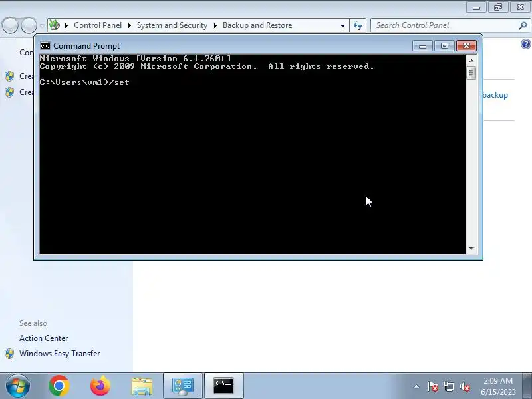Minimize the Command Prompt window

point(422,46)
